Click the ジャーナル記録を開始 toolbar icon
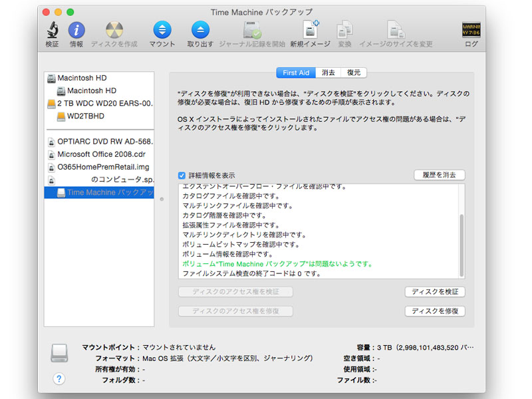532x399 pixels. click(x=252, y=30)
